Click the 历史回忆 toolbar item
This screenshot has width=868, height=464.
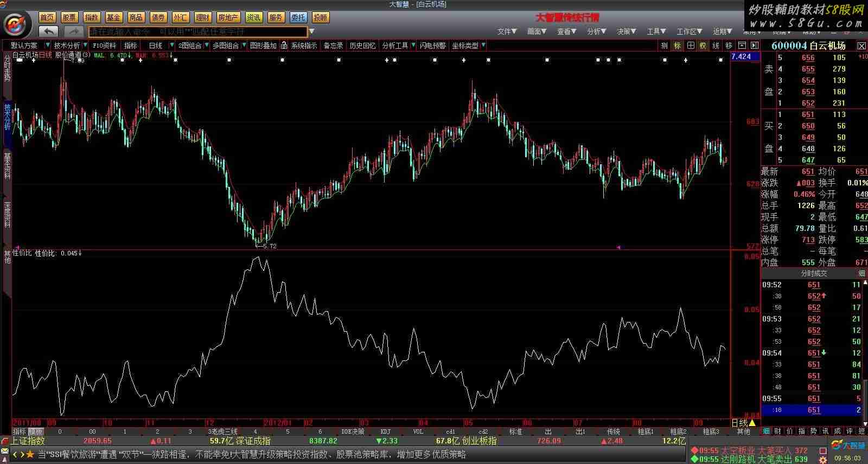click(362, 46)
